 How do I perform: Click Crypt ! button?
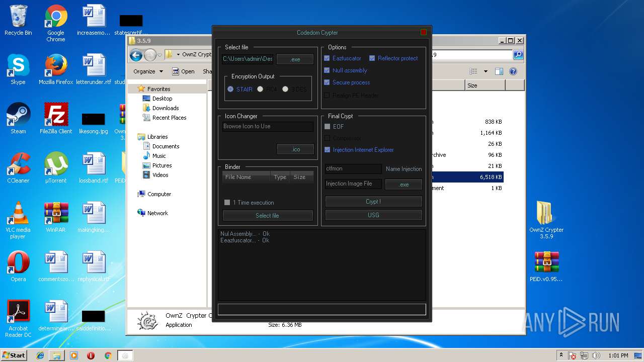pyautogui.click(x=373, y=202)
